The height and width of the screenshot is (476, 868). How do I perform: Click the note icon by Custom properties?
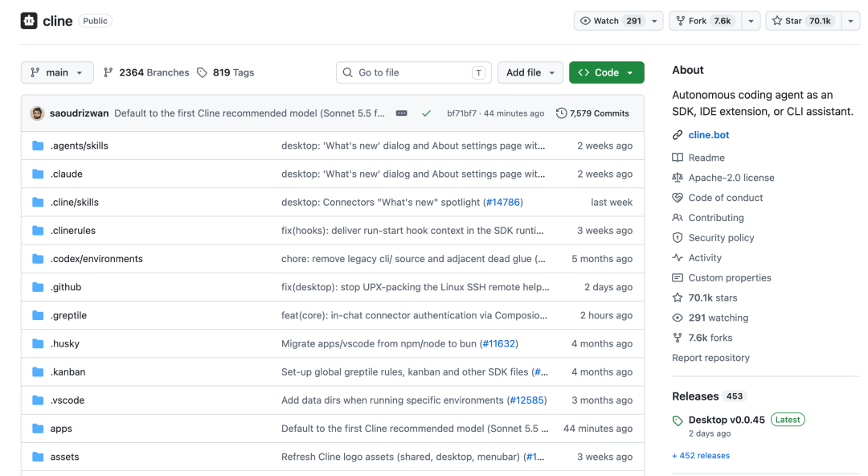677,277
